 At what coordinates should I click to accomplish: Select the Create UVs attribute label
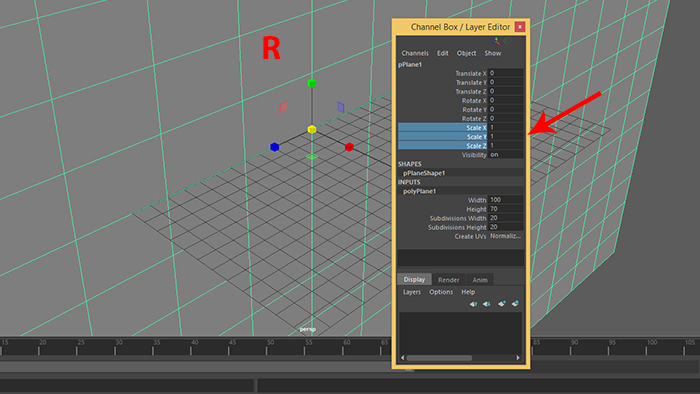click(x=470, y=236)
